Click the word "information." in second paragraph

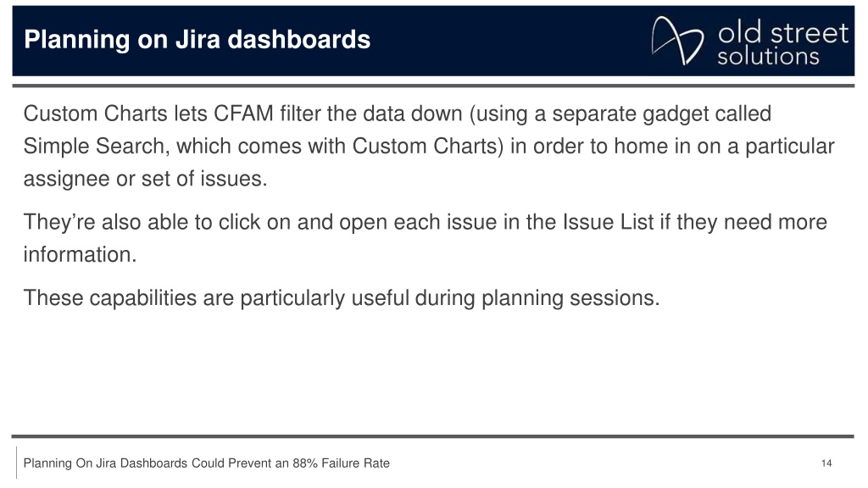(80, 254)
